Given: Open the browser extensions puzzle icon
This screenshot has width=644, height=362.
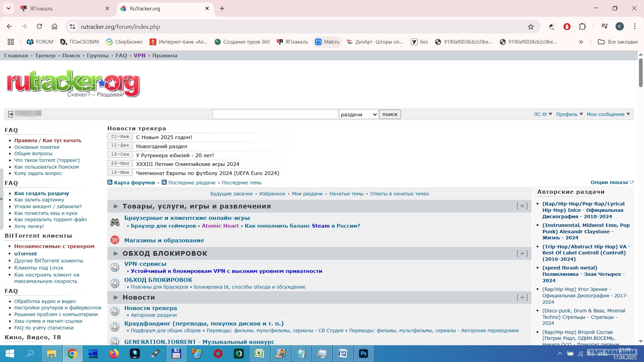Looking at the screenshot, I should [x=582, y=26].
